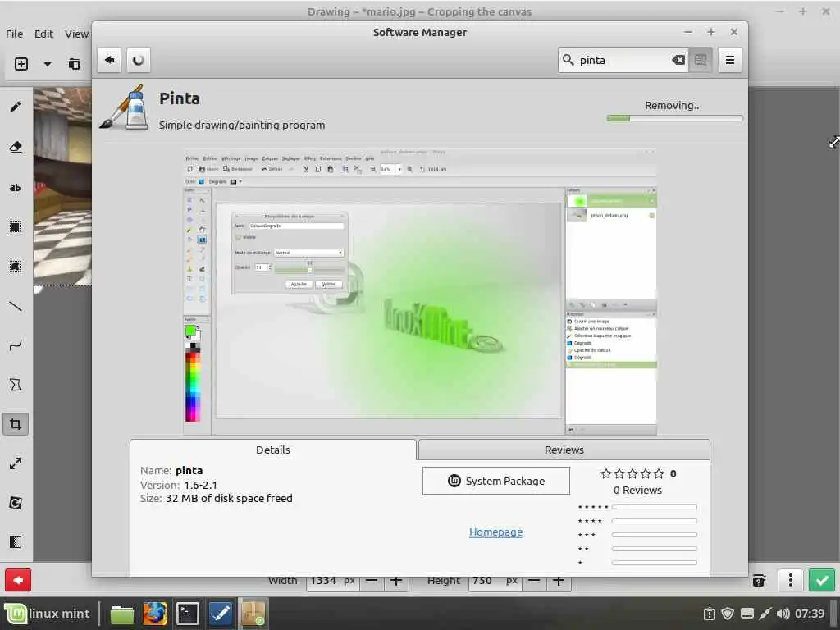Expand the new image dropdown arrow in Drawing
The width and height of the screenshot is (840, 630).
coord(48,64)
